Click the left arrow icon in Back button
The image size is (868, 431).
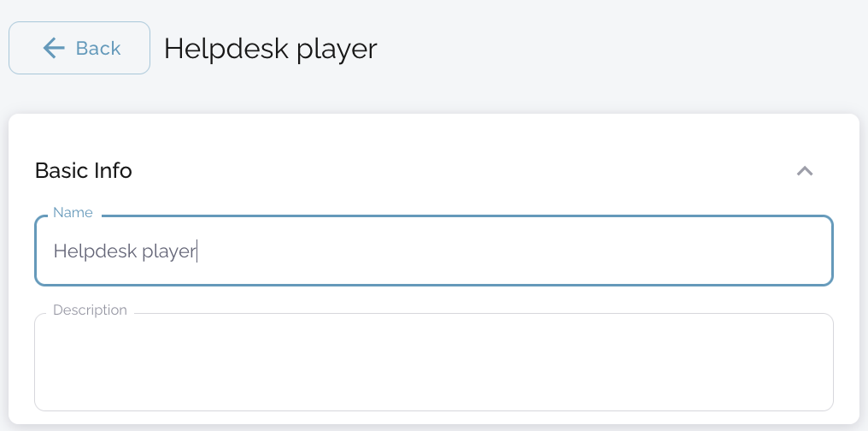coord(54,48)
